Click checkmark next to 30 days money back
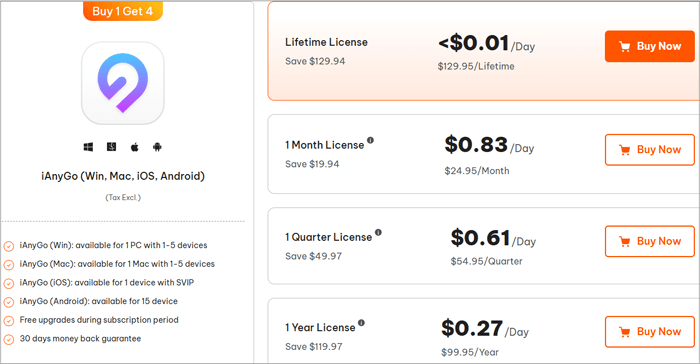The image size is (700, 364). pos(9,339)
